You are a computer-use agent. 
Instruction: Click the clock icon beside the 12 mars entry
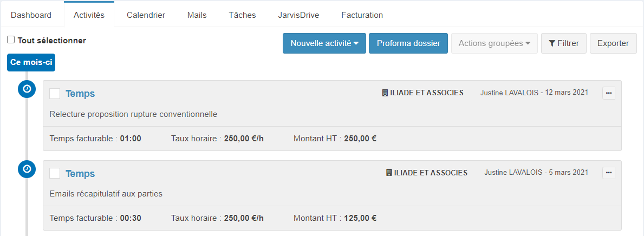coord(27,89)
